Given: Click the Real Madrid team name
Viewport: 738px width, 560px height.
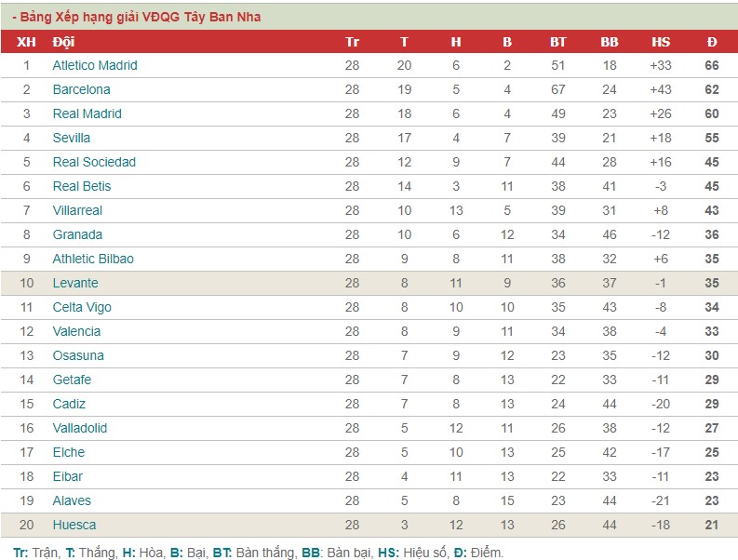Looking at the screenshot, I should pos(87,113).
